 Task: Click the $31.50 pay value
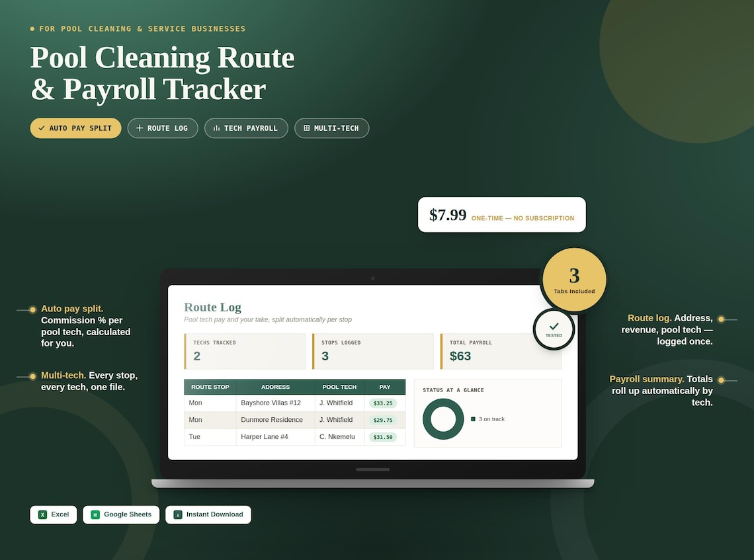383,437
